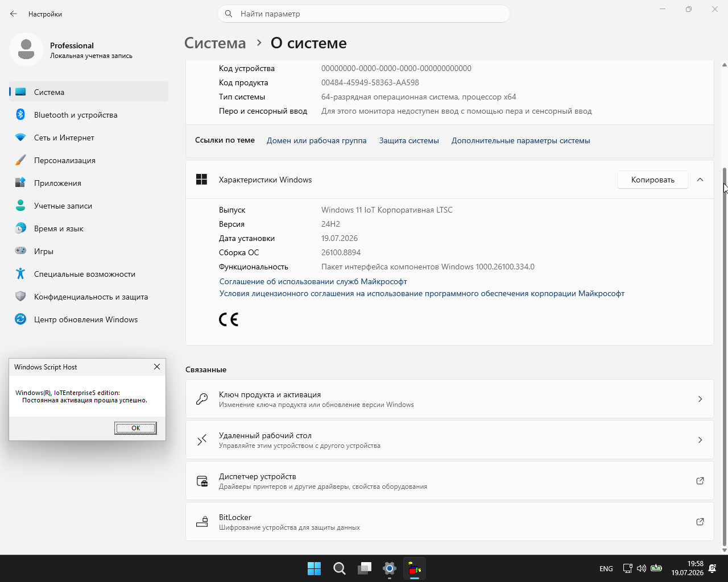Open taskbar Search

click(340, 568)
